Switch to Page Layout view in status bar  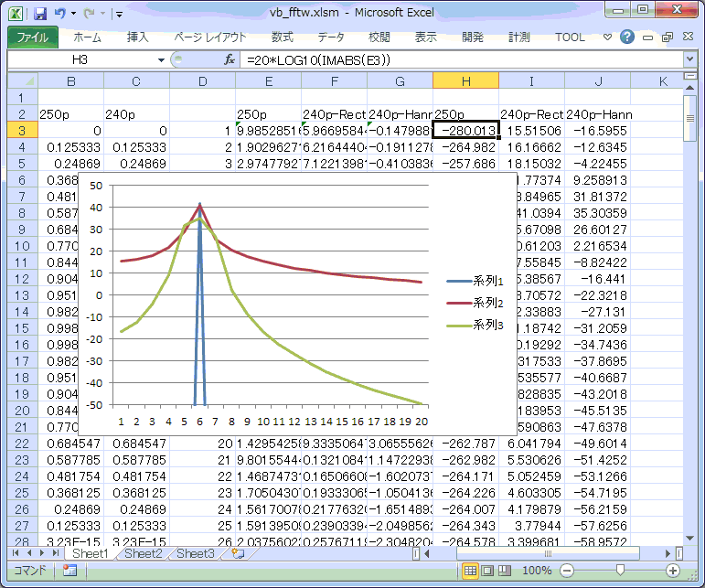487,571
